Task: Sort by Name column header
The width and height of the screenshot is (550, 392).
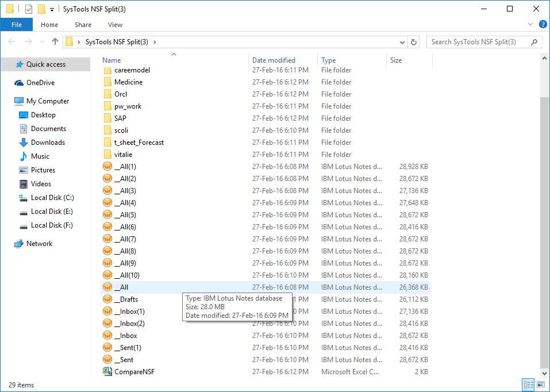Action: tap(174, 60)
